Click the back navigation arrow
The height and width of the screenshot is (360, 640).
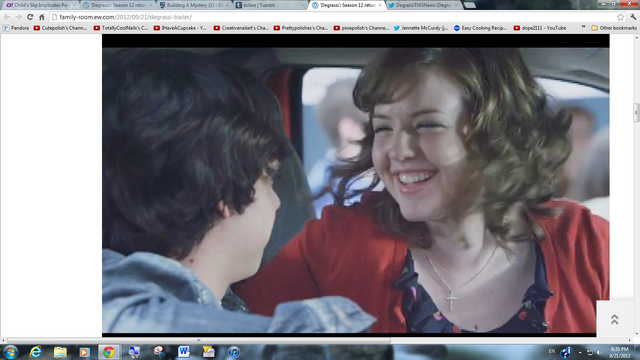click(x=7, y=17)
